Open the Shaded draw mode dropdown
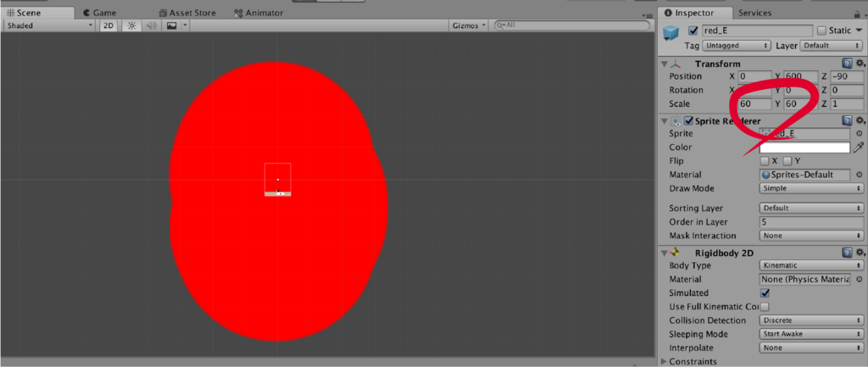 click(50, 25)
